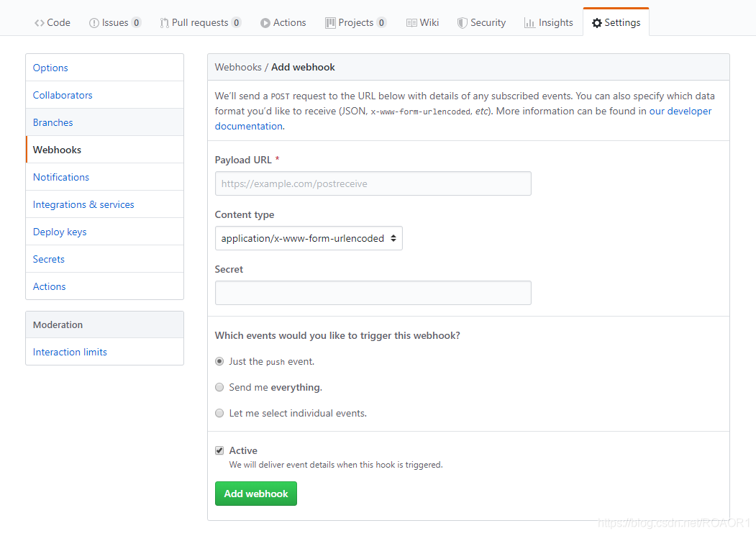756x536 pixels.
Task: Click the Projects count badge
Action: pyautogui.click(x=381, y=23)
